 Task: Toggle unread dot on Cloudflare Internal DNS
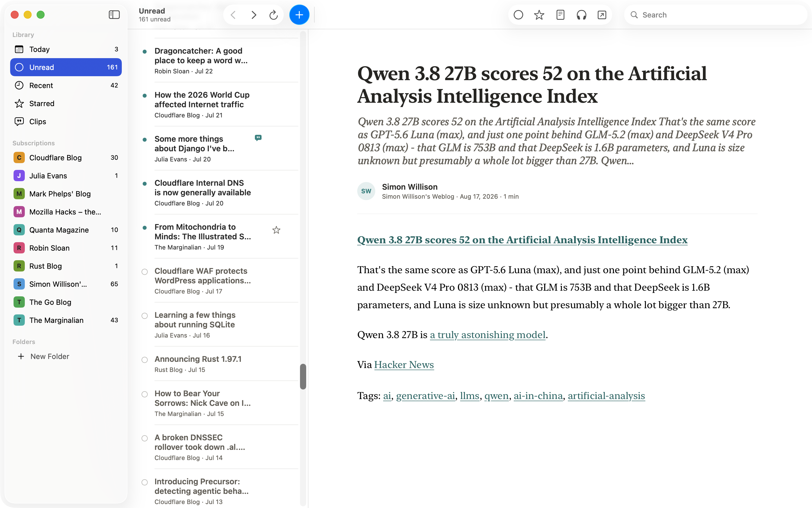[145, 184]
